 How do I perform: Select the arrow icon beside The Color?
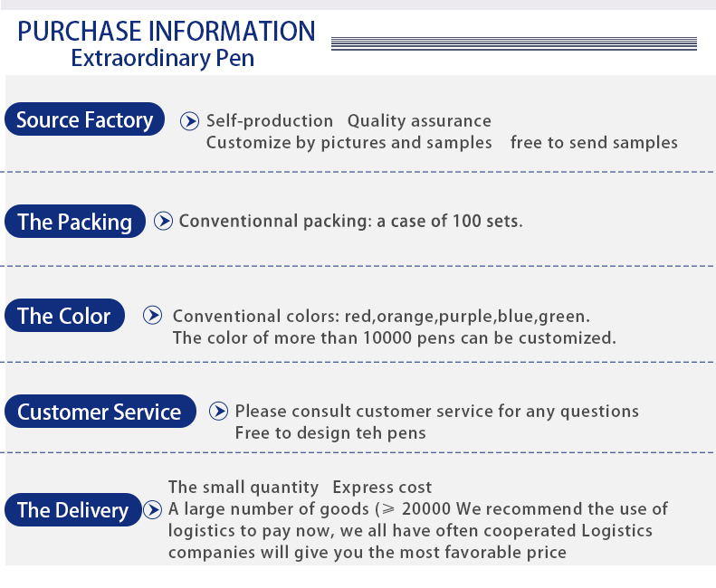(154, 316)
